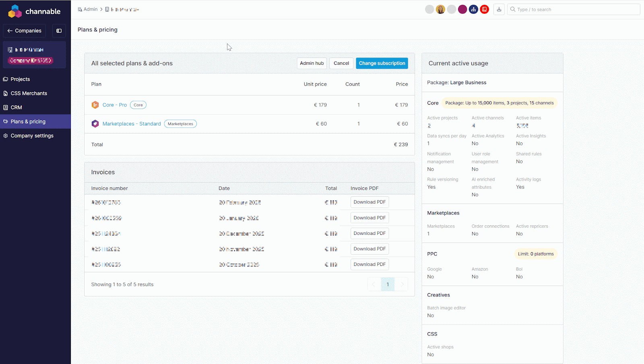Screen dimensions: 644x364
Task: Open the Admin hub
Action: (x=312, y=63)
